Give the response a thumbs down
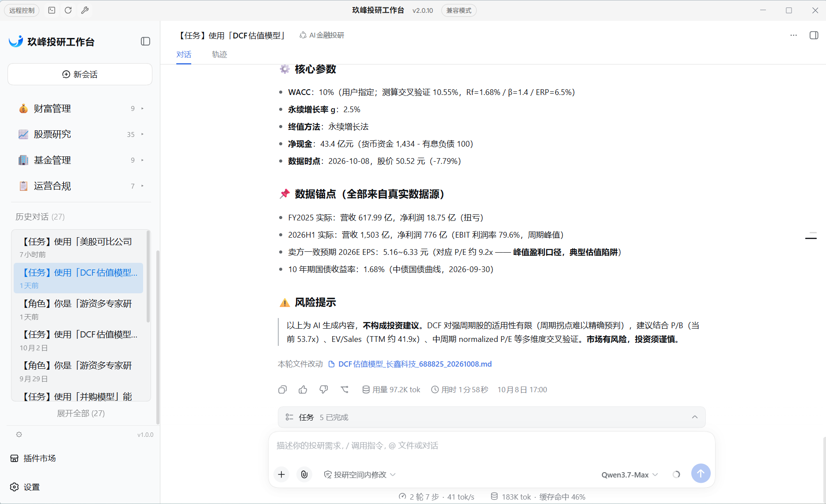 pos(324,390)
